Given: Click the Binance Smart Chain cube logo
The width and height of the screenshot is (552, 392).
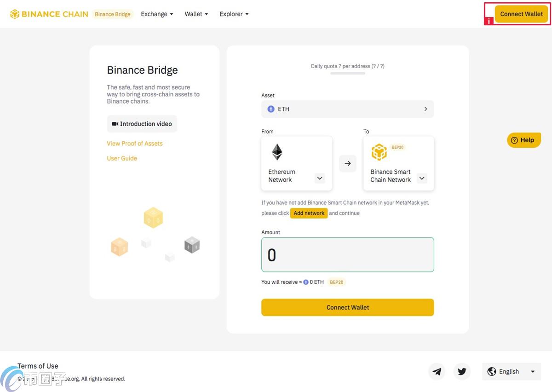Looking at the screenshot, I should [379, 152].
